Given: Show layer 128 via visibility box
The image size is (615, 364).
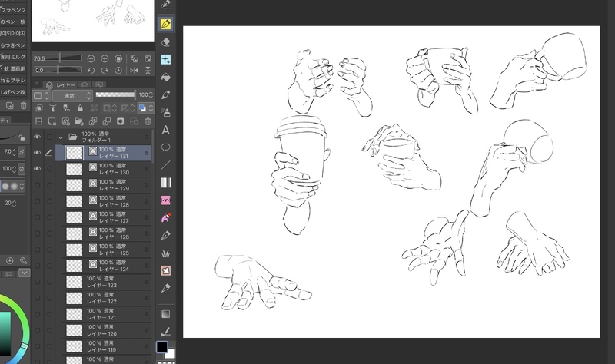Looking at the screenshot, I should pos(37,201).
